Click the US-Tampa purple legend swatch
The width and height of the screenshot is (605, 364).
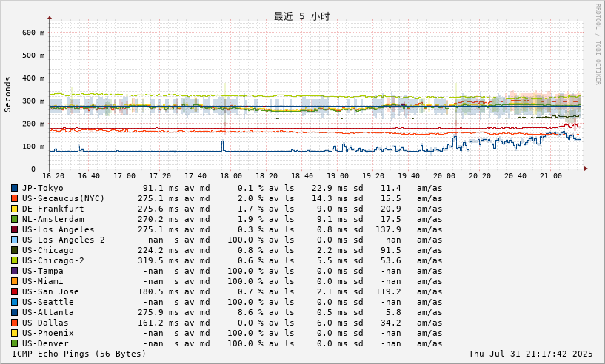[x=14, y=271]
